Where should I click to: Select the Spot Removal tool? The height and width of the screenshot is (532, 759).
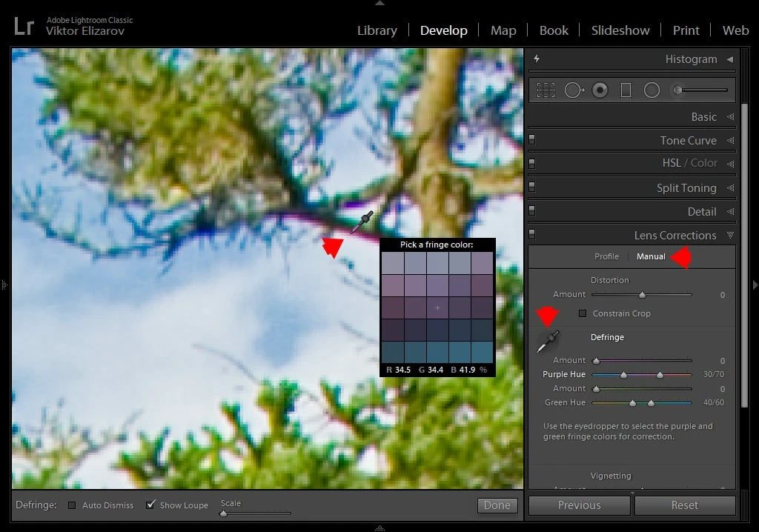[x=573, y=90]
